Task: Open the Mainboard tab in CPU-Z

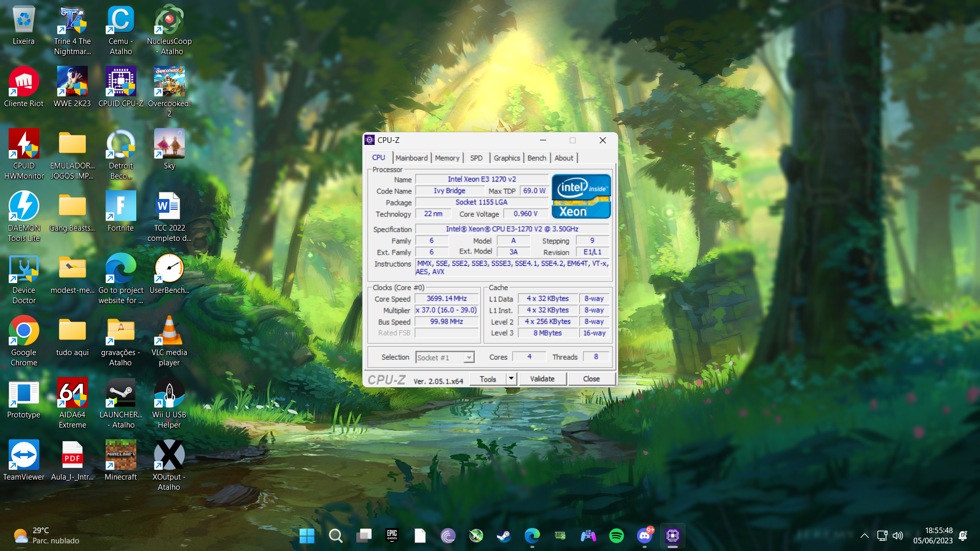Action: tap(411, 158)
